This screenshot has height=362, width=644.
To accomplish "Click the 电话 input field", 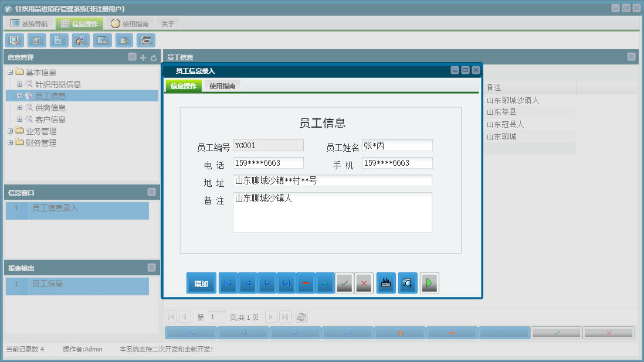I will click(268, 163).
